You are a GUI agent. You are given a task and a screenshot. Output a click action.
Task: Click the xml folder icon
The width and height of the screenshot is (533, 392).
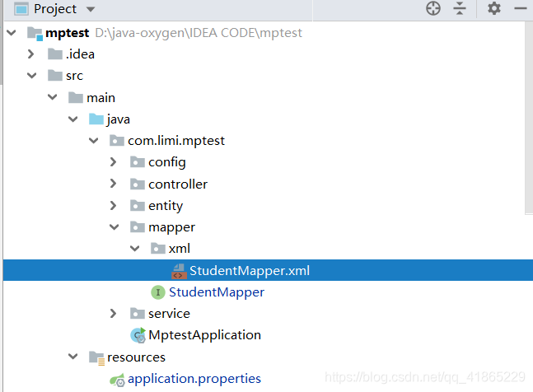point(158,249)
